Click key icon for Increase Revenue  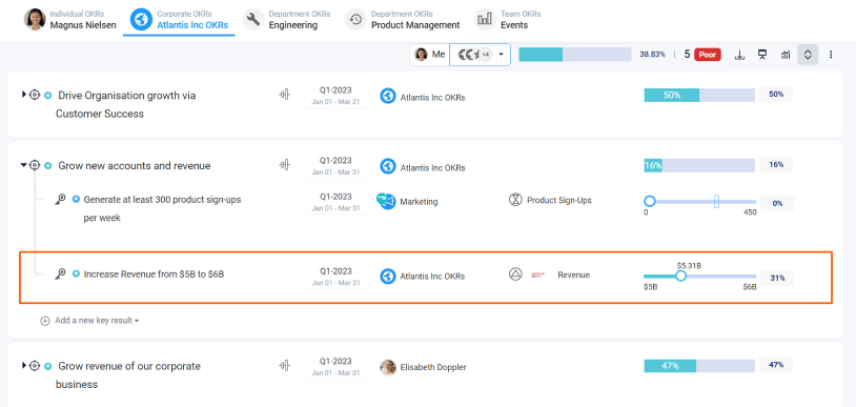click(60, 274)
